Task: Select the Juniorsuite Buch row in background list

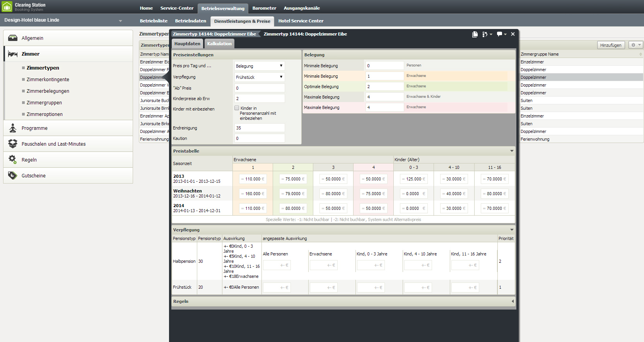Action: tap(154, 100)
